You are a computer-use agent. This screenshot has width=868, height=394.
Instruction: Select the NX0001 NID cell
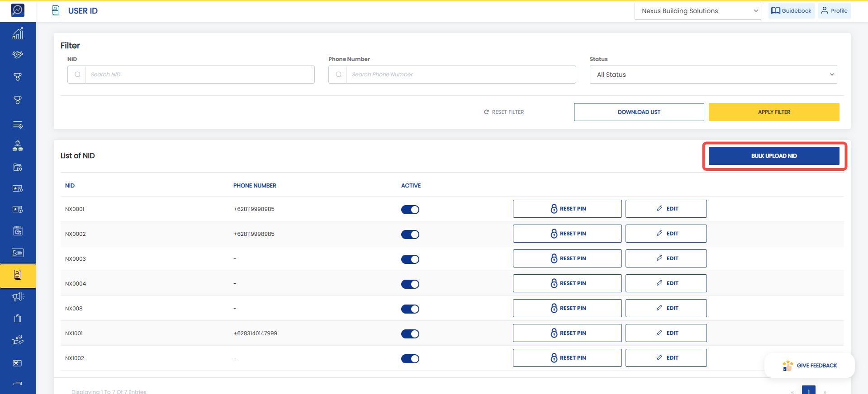(x=75, y=209)
